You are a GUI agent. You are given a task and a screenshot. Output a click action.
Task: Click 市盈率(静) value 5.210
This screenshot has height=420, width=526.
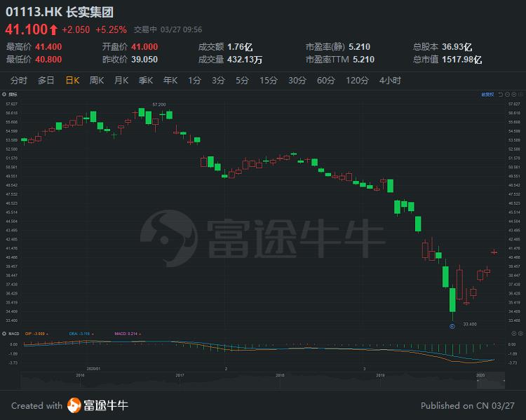click(360, 47)
